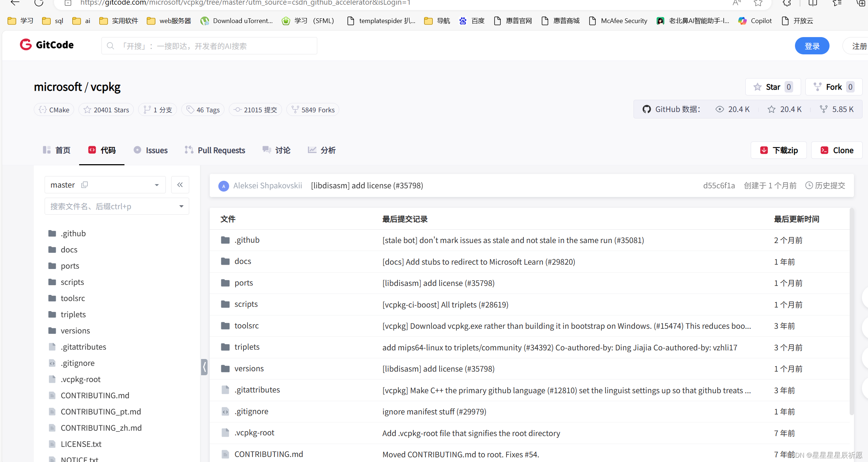The width and height of the screenshot is (868, 462).
Task: Click the blue 登录 login button
Action: [x=812, y=46]
